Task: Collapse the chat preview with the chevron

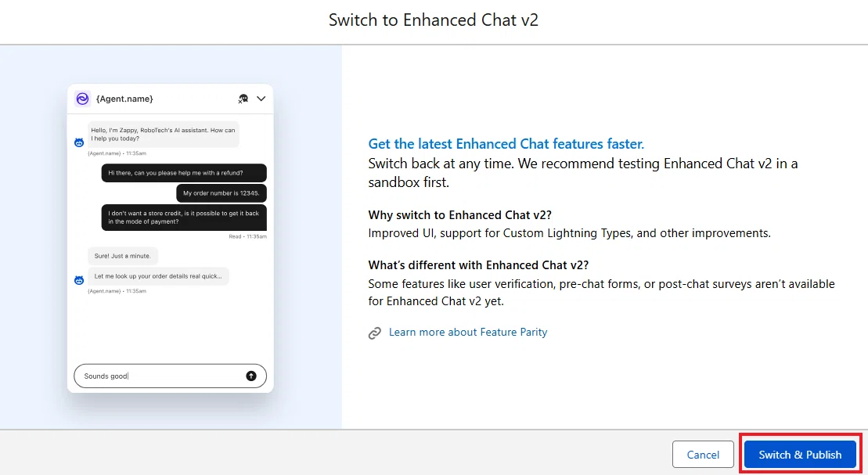Action: pyautogui.click(x=261, y=99)
